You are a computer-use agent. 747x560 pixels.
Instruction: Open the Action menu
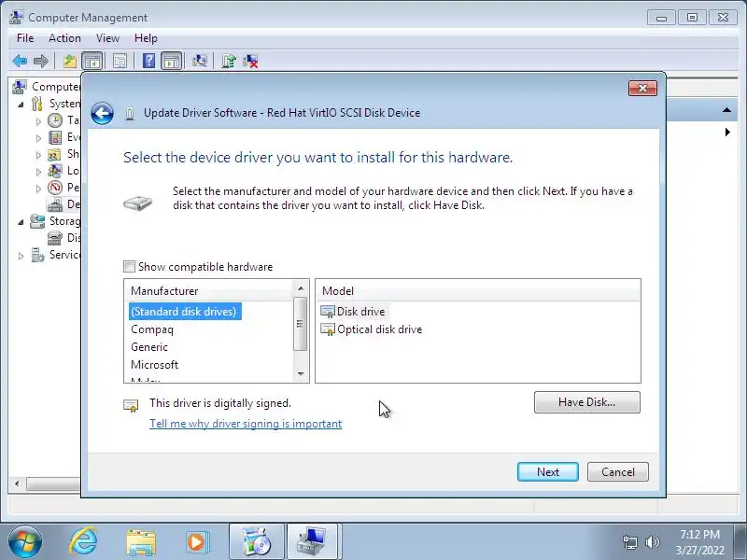click(64, 38)
